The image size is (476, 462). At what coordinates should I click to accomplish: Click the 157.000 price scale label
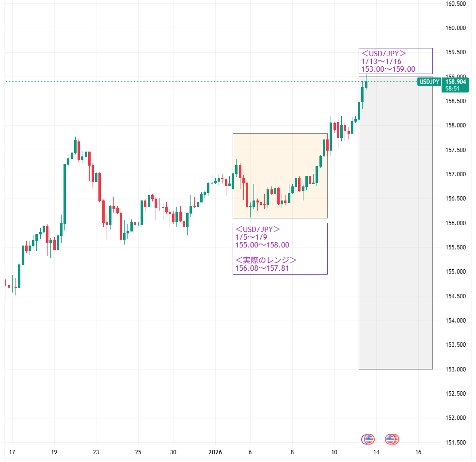[x=455, y=174]
